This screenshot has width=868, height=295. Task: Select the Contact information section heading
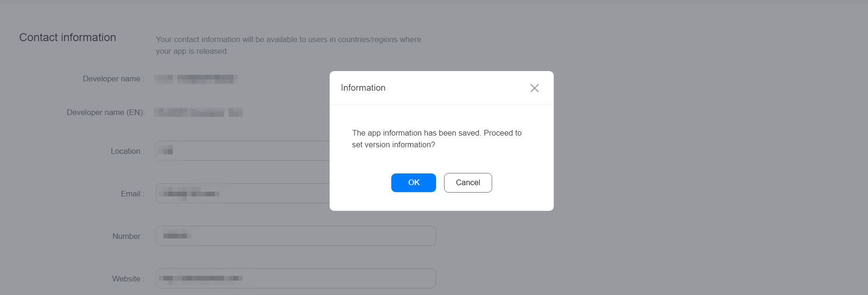pyautogui.click(x=68, y=37)
